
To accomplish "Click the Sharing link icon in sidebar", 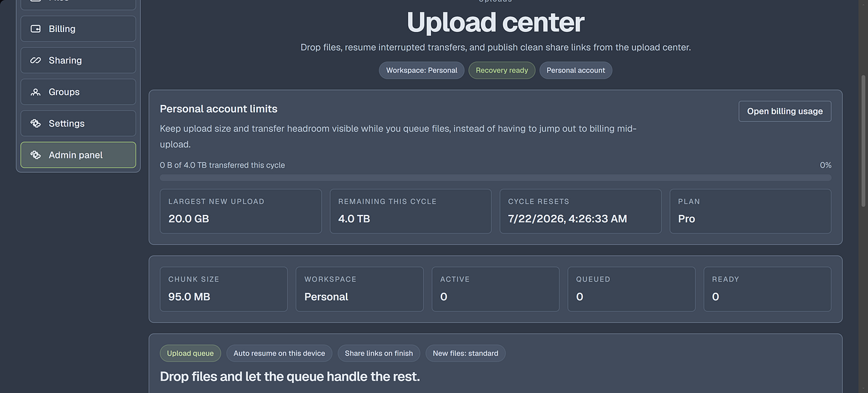I will pos(36,60).
